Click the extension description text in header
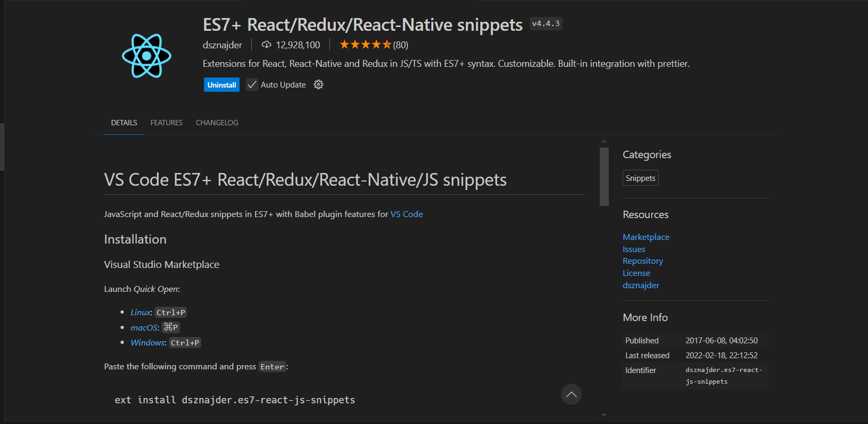 [x=446, y=64]
